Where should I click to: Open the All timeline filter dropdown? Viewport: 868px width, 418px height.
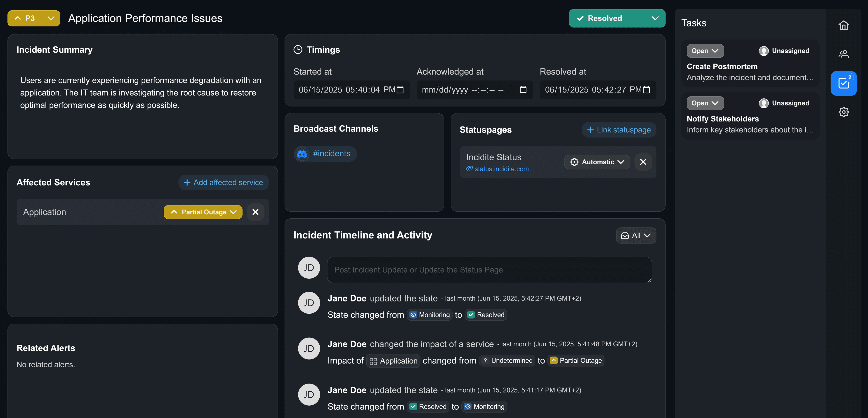(x=636, y=236)
